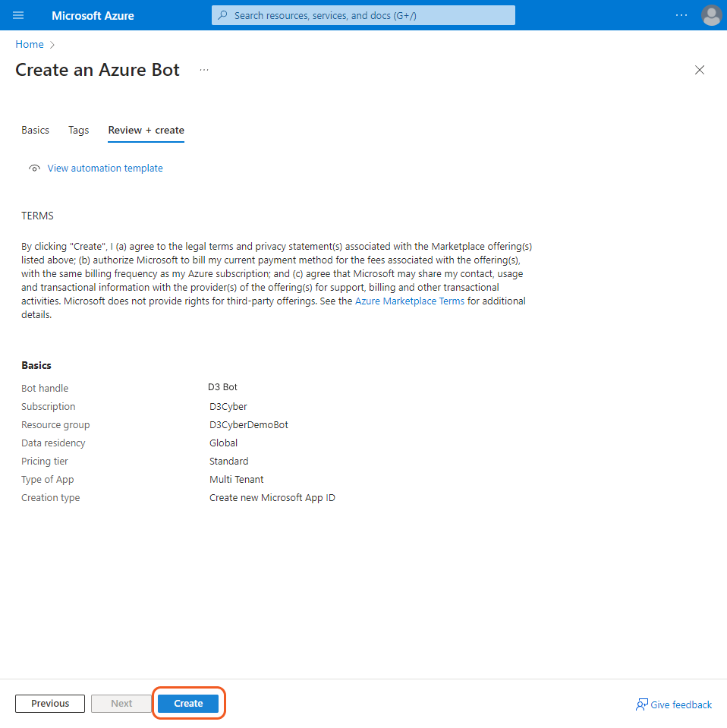Open the ellipsis next to Create an Azure Bot title
The width and height of the screenshot is (727, 728).
[204, 70]
